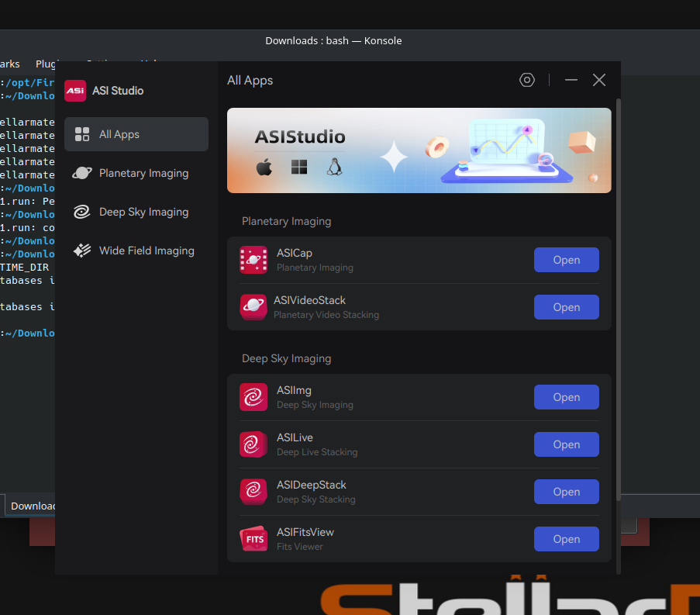Open settings via the round gear icon

[527, 80]
